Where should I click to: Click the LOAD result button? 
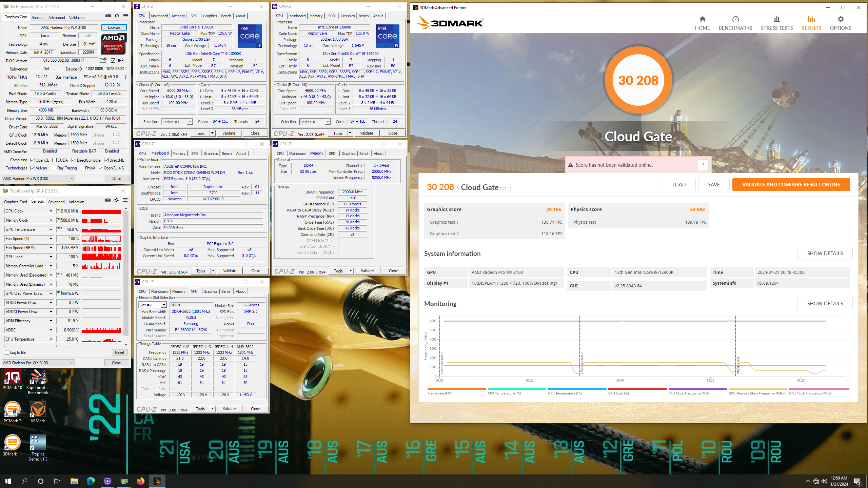click(679, 185)
